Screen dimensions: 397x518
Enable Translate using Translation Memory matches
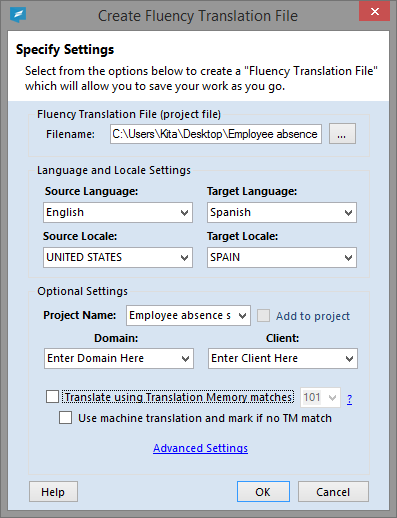click(52, 397)
